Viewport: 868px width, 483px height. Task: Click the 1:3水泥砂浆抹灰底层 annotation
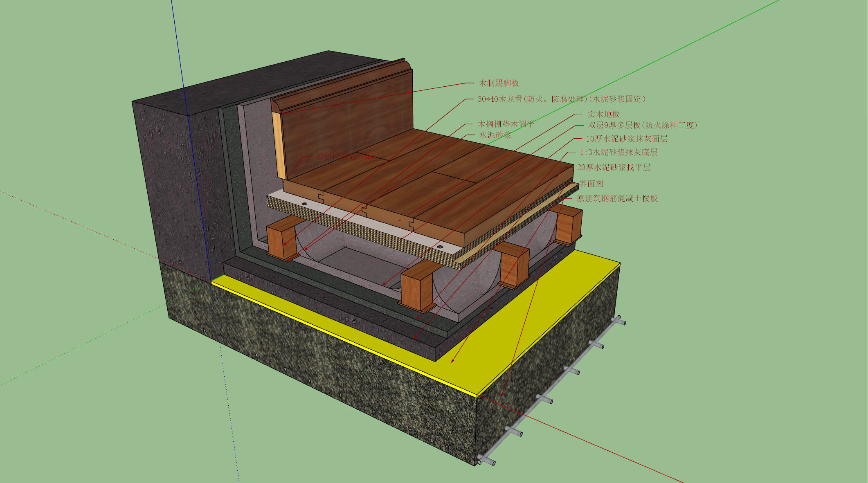(x=618, y=152)
